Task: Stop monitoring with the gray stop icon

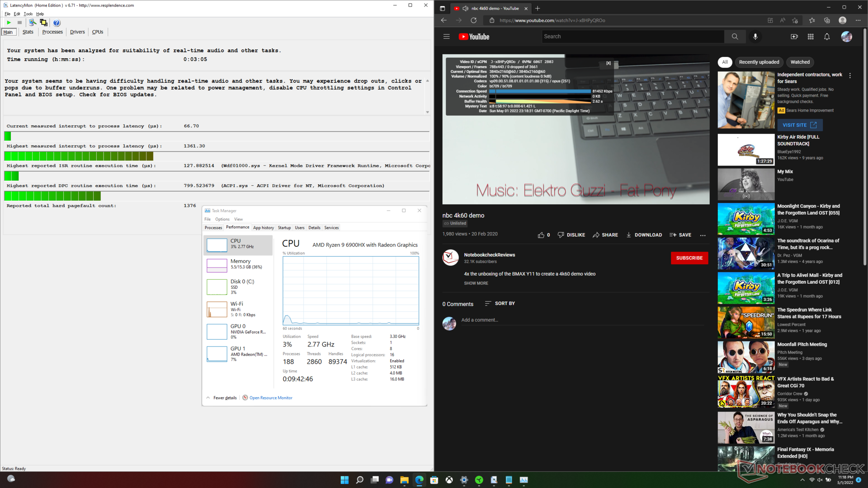Action: [x=19, y=23]
